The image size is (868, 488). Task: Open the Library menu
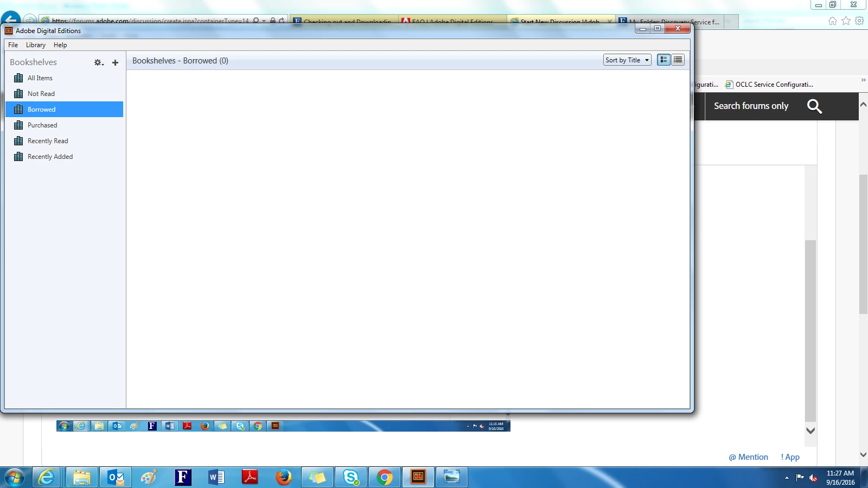[x=36, y=45]
